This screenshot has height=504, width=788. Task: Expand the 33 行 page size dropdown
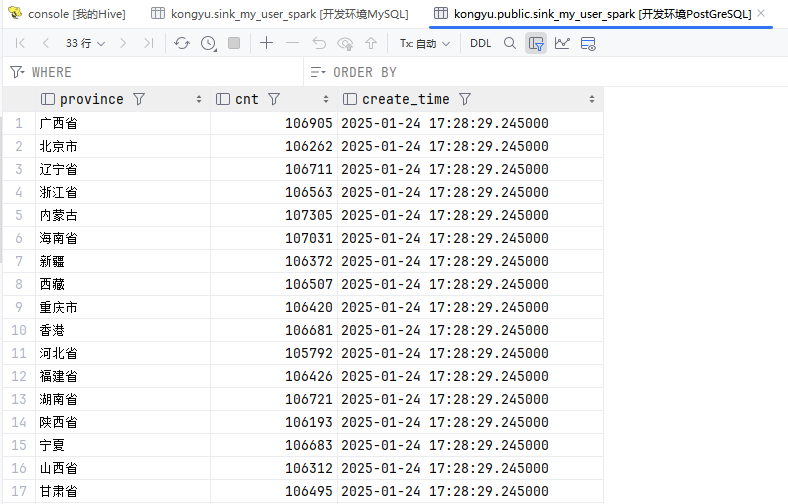point(85,43)
